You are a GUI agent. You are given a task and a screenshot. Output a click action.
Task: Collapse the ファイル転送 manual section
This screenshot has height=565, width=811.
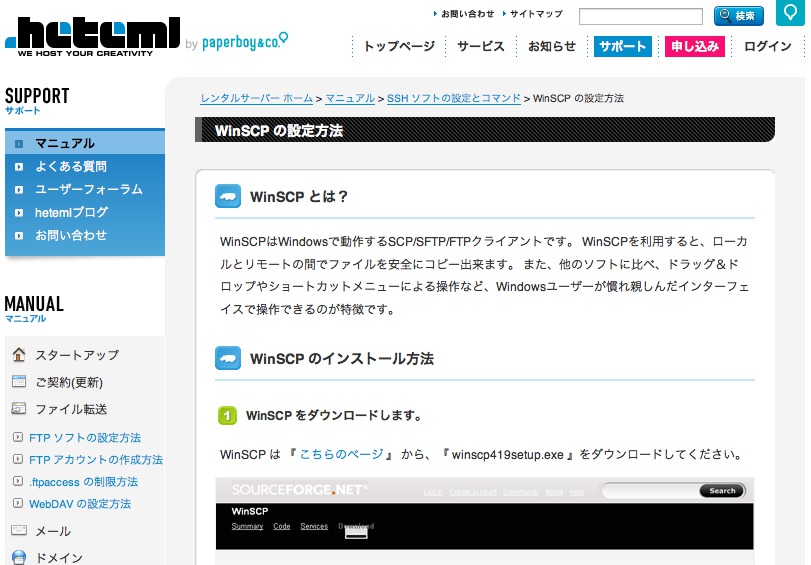tap(71, 409)
